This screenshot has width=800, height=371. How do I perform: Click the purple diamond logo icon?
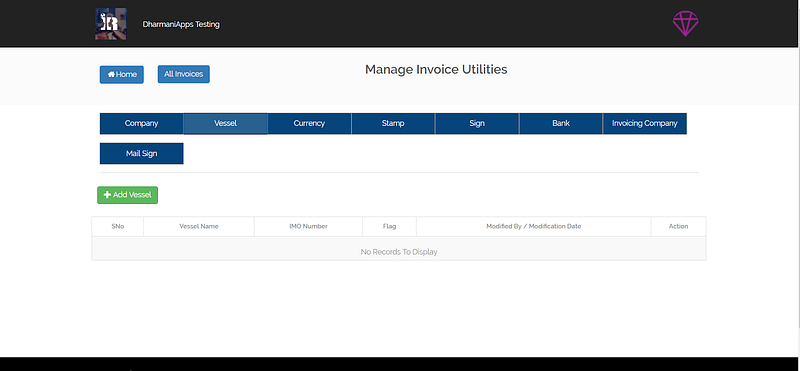(685, 23)
